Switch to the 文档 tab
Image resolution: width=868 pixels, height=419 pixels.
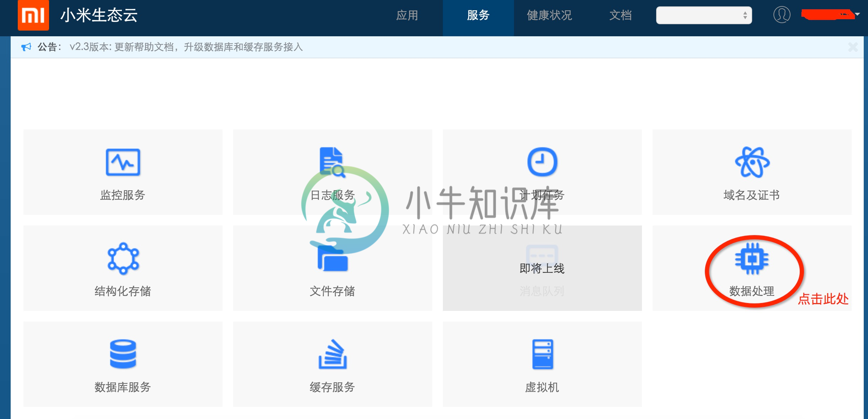[x=621, y=15]
